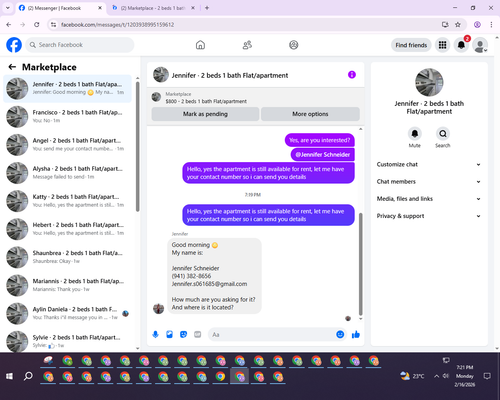Image resolution: width=500 pixels, height=400 pixels.
Task: Open a new browser tab
Action: click(x=207, y=8)
